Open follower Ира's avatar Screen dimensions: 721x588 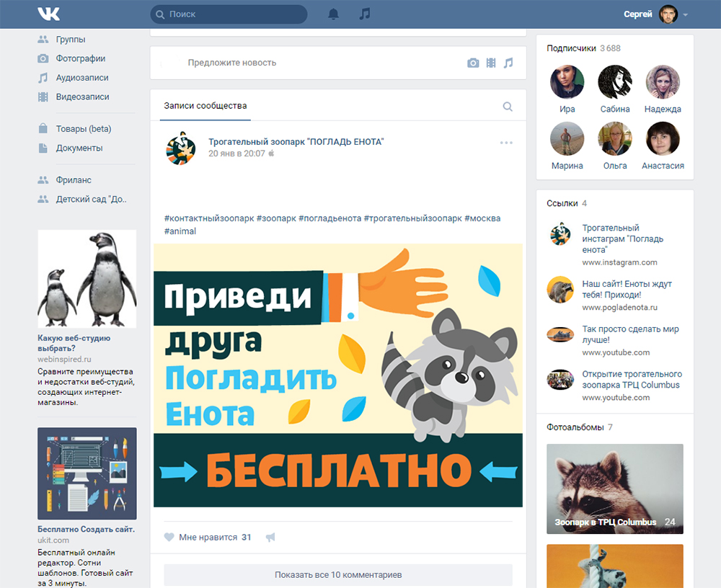tap(567, 82)
